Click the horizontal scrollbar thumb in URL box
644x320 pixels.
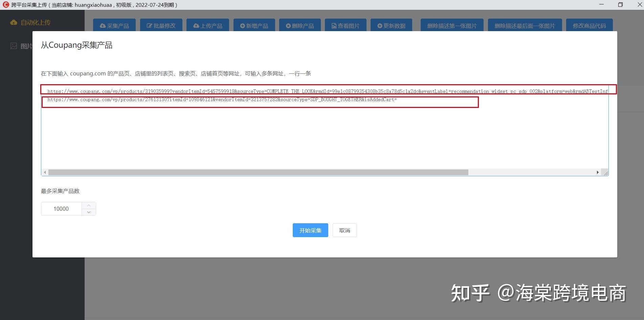[258, 173]
